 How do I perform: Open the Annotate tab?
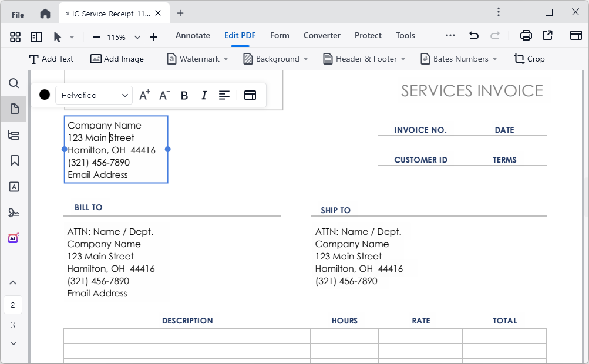tap(193, 36)
